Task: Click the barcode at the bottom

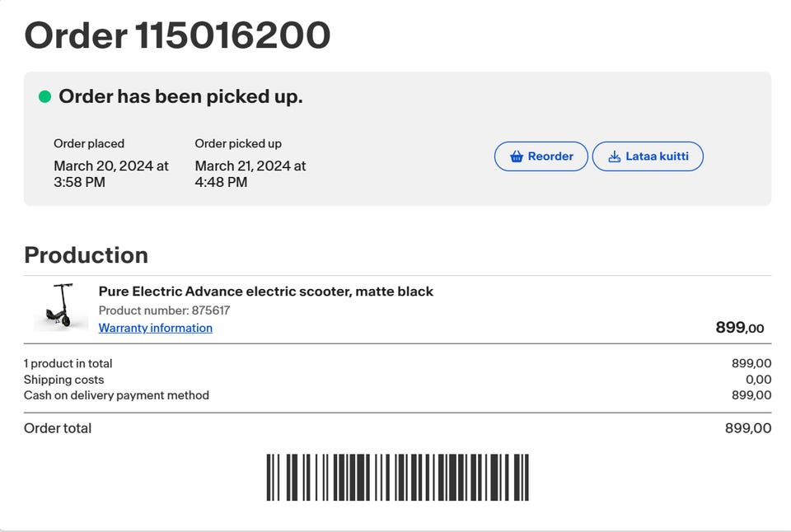Action: click(x=397, y=477)
